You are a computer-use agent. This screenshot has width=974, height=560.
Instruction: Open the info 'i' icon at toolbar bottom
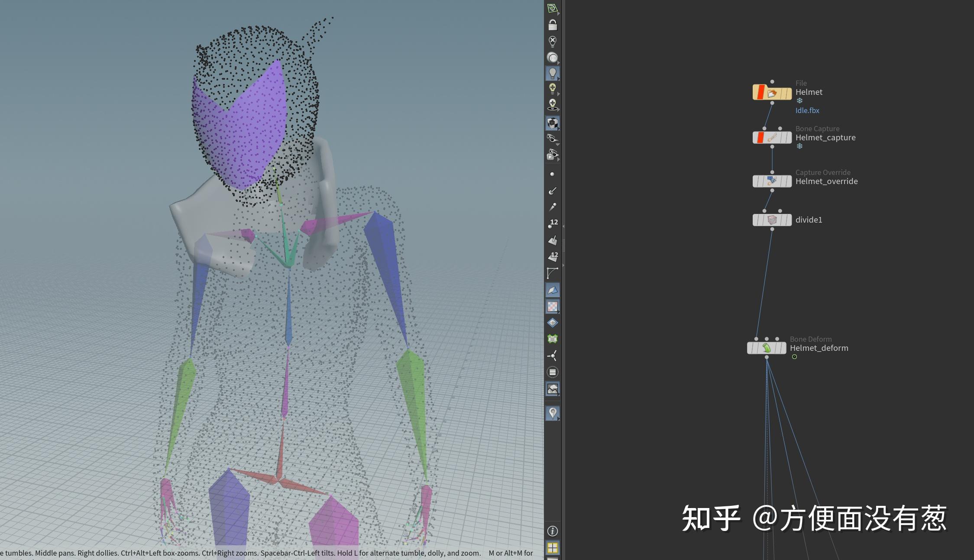(552, 531)
